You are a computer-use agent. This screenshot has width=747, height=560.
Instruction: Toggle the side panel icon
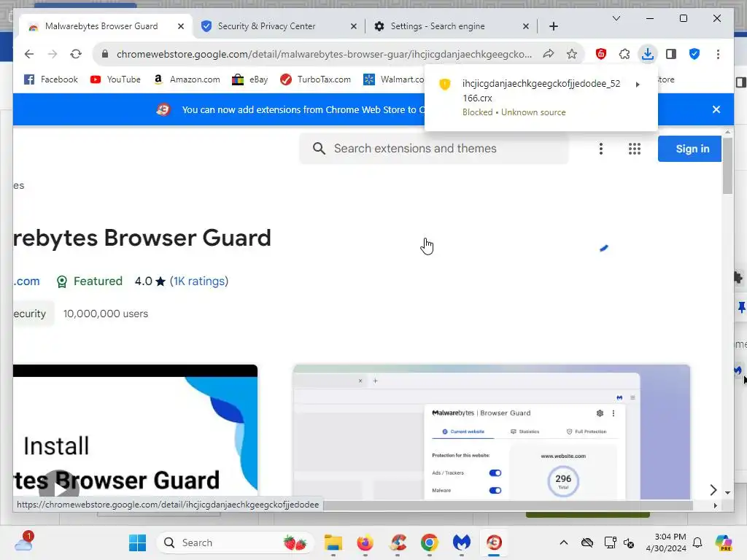tap(671, 54)
